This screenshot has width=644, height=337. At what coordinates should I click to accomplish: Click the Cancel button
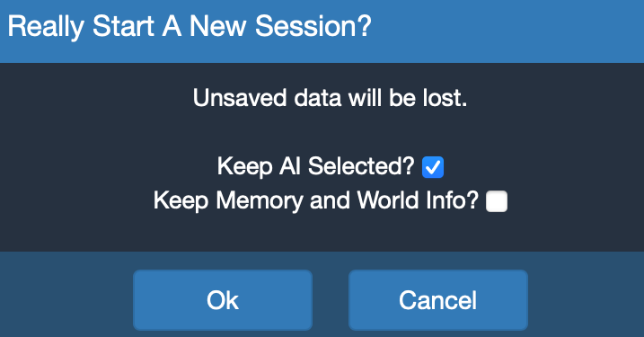(x=437, y=300)
